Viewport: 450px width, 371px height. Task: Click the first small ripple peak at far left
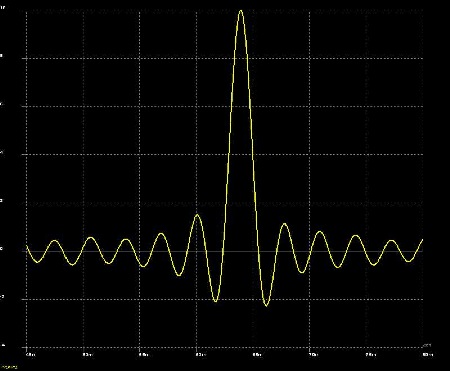[55, 241]
